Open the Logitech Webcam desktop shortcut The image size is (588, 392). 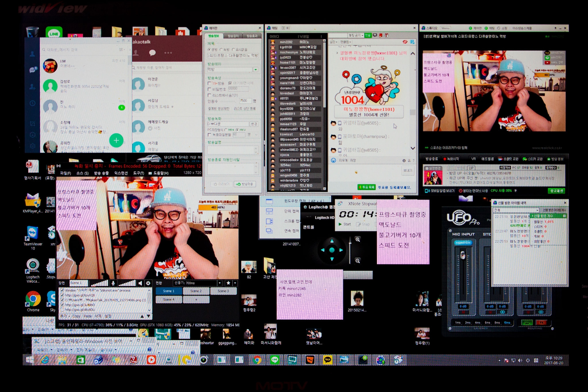click(33, 270)
